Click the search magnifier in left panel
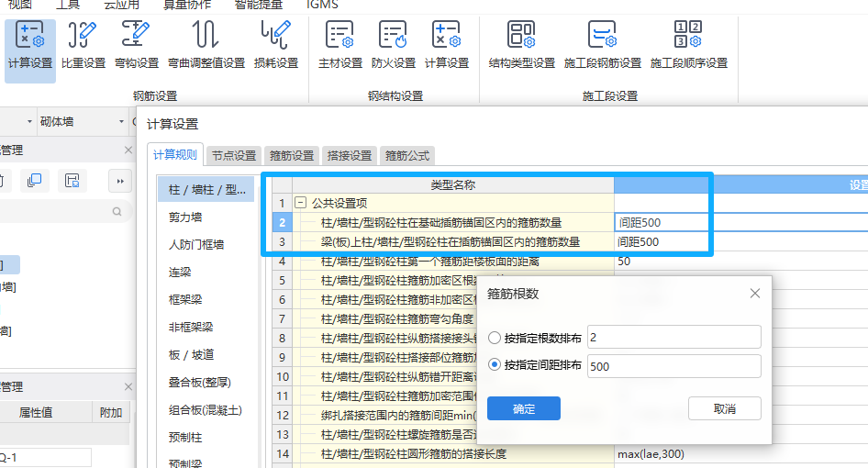The width and height of the screenshot is (868, 468). (117, 212)
